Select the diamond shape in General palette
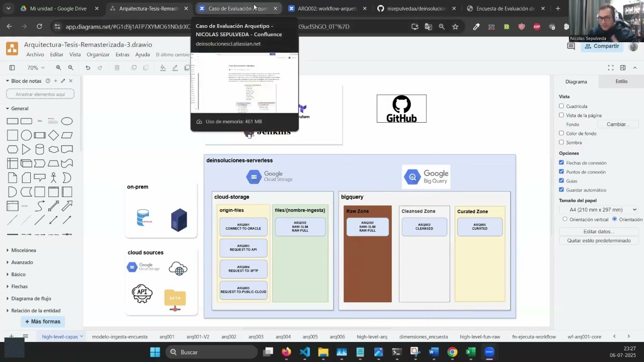 (53, 135)
